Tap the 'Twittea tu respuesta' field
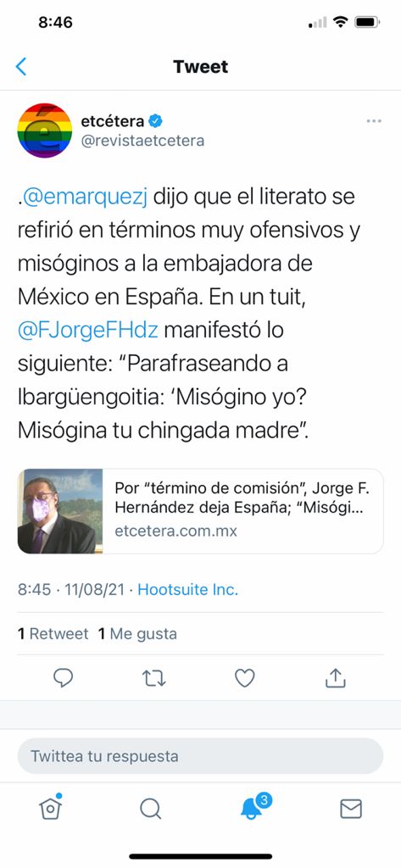This screenshot has height=868, width=401. (x=200, y=755)
